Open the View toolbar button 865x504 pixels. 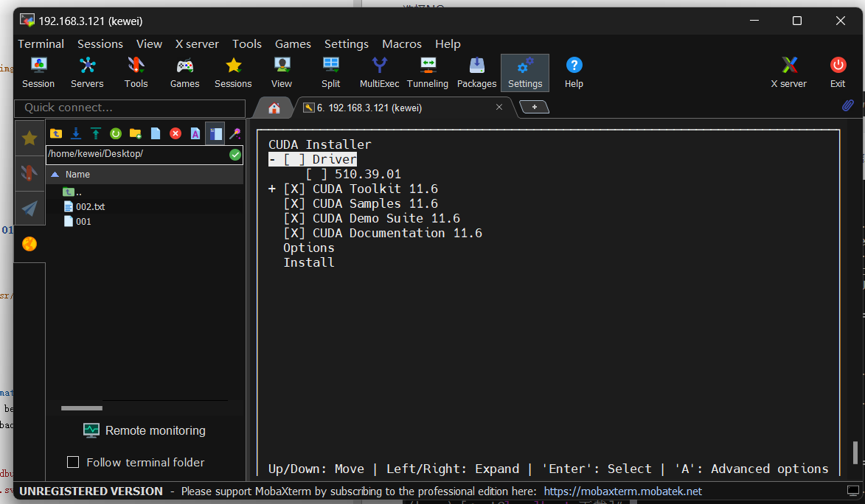click(x=282, y=73)
